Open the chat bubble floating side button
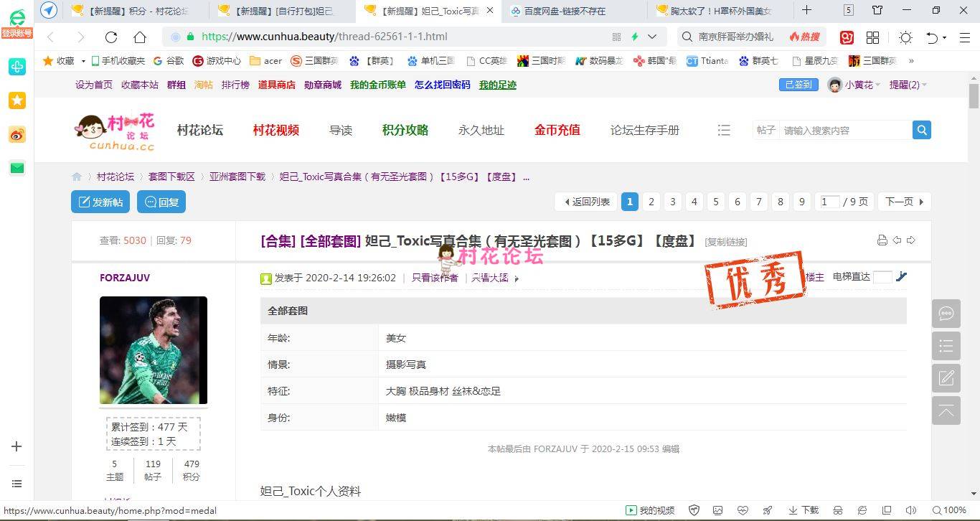The height and width of the screenshot is (521, 980). (946, 314)
